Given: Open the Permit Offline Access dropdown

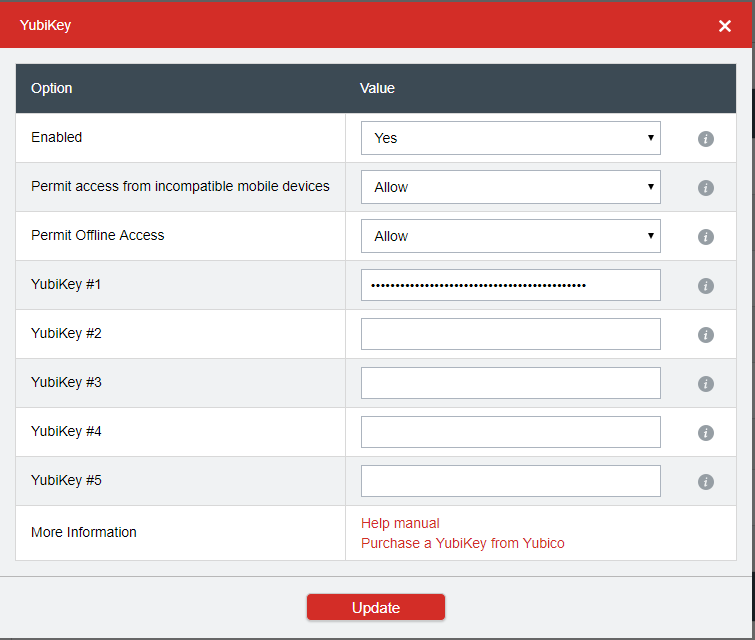Looking at the screenshot, I should [510, 236].
